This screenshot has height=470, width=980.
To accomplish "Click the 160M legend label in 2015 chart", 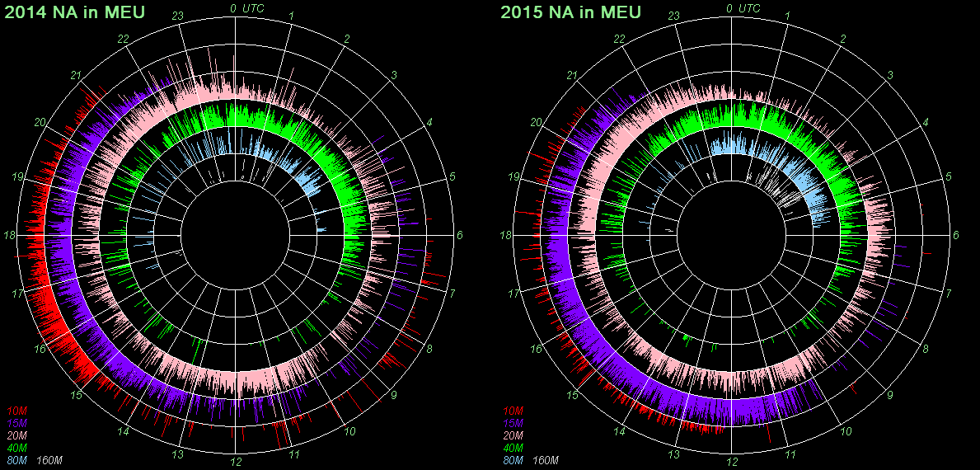I will [x=545, y=460].
